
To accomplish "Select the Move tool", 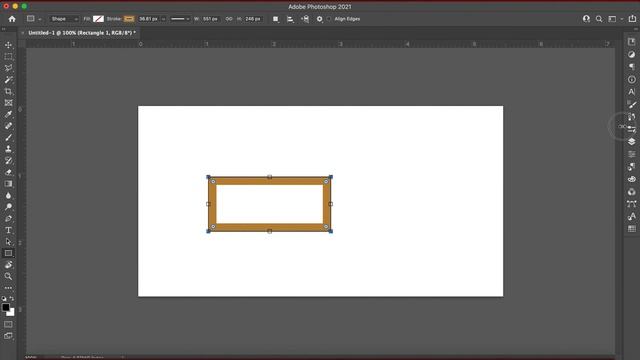I will pos(8,45).
